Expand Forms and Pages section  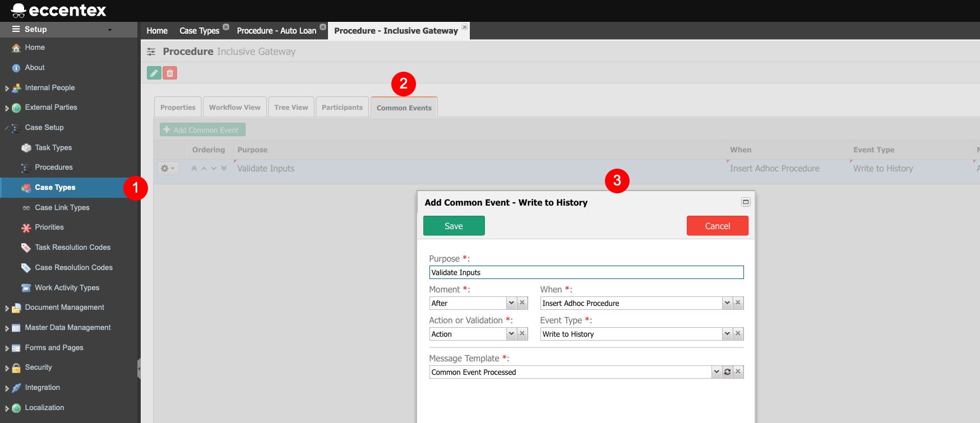pos(7,348)
